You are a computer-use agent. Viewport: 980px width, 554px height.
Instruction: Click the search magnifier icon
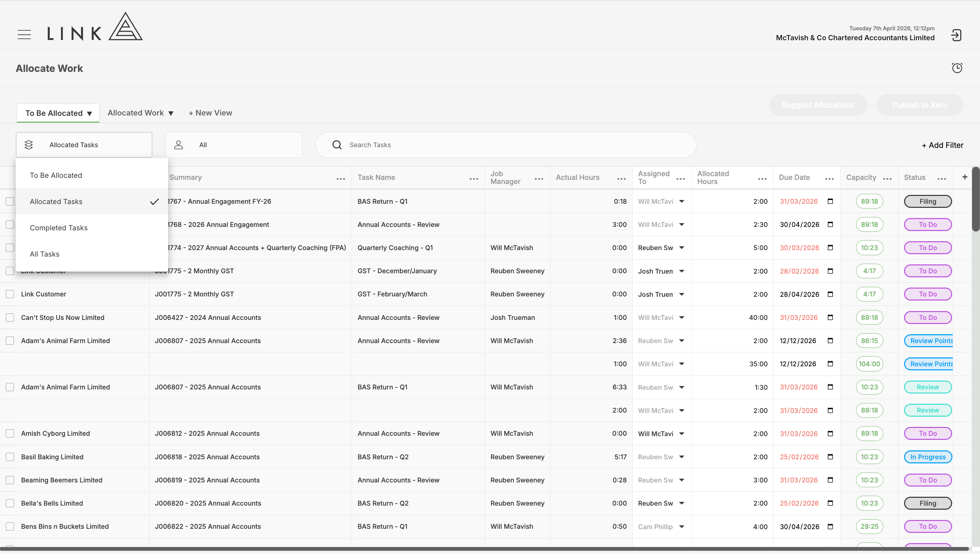click(x=337, y=145)
